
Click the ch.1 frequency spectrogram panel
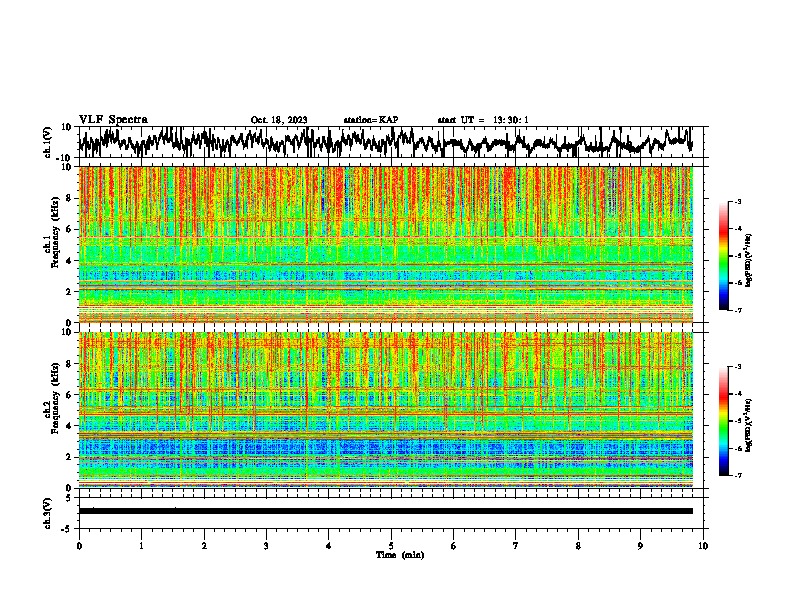[386, 244]
